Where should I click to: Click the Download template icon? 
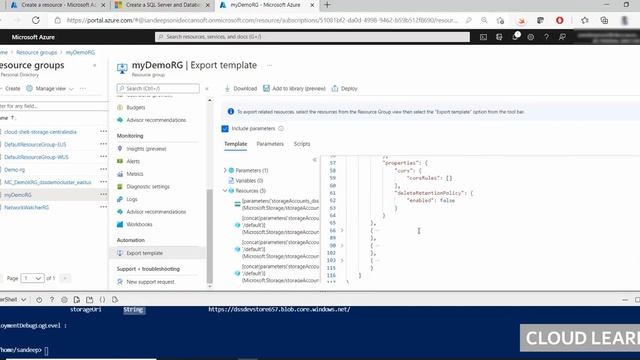click(x=227, y=88)
